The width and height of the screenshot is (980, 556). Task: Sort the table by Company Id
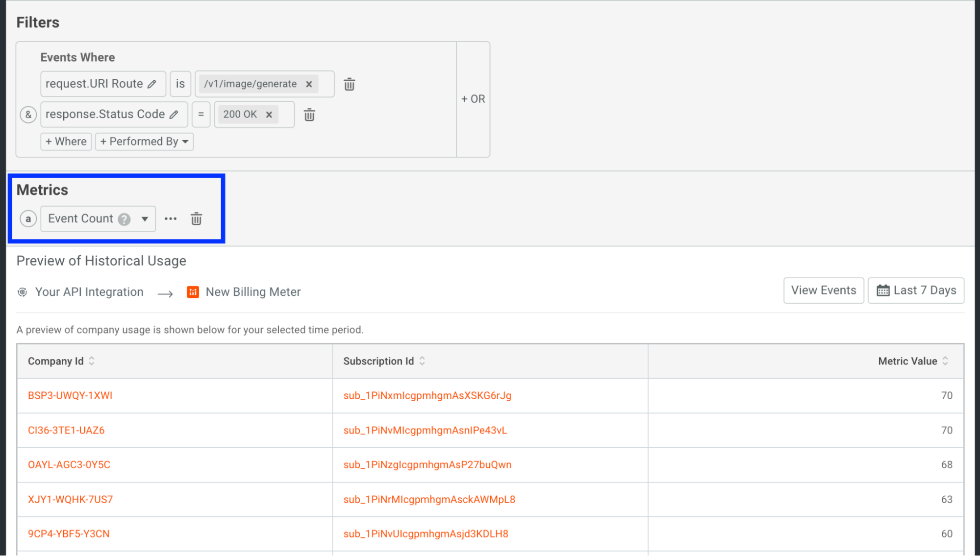coord(91,361)
